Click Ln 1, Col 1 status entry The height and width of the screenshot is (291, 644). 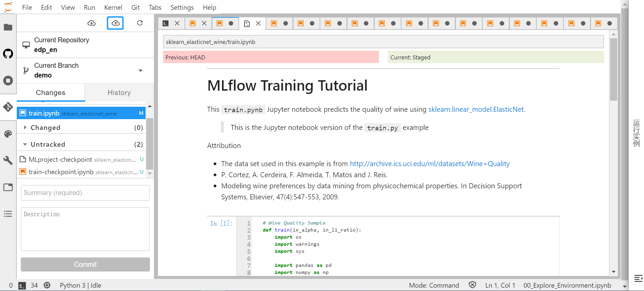pyautogui.click(x=500, y=285)
